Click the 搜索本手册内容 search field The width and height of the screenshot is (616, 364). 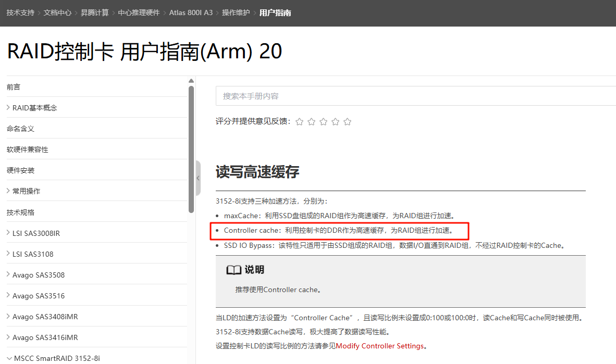(412, 96)
